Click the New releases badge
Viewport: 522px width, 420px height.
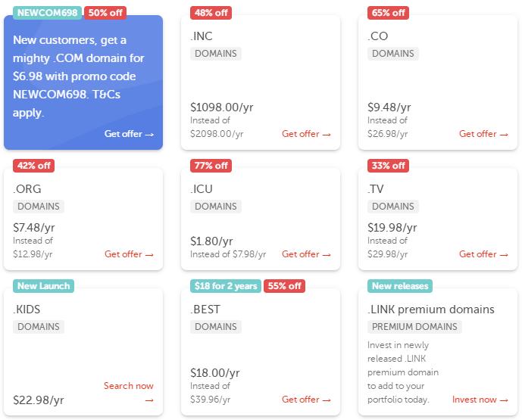[399, 285]
